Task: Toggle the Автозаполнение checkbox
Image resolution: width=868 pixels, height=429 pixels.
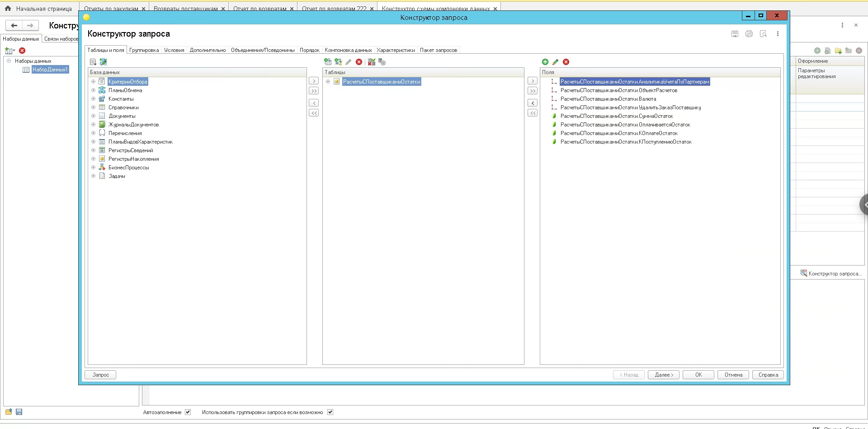Action: (x=188, y=412)
